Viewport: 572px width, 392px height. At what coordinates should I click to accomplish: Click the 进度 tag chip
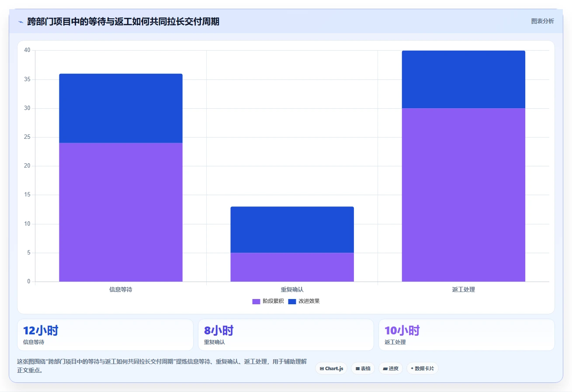(x=391, y=368)
